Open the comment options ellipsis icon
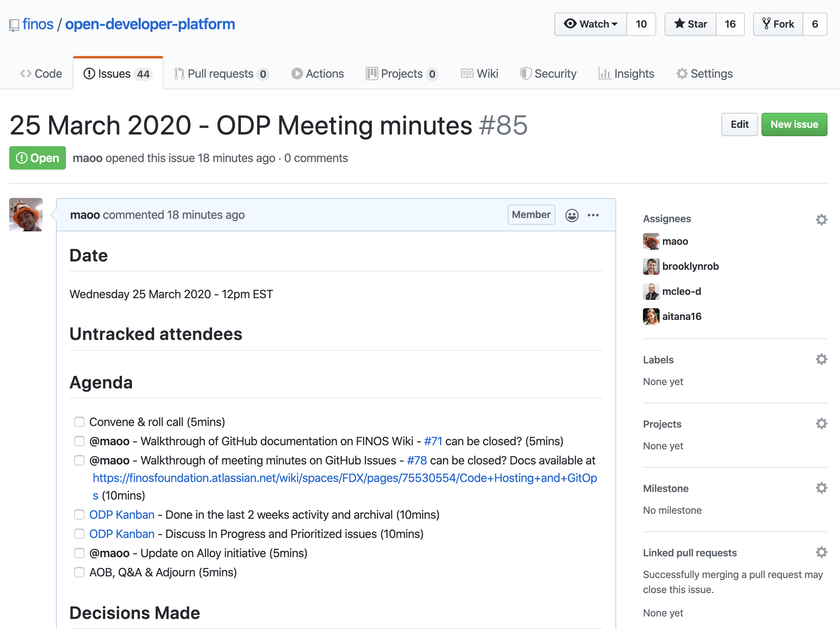This screenshot has width=840, height=629. (594, 215)
